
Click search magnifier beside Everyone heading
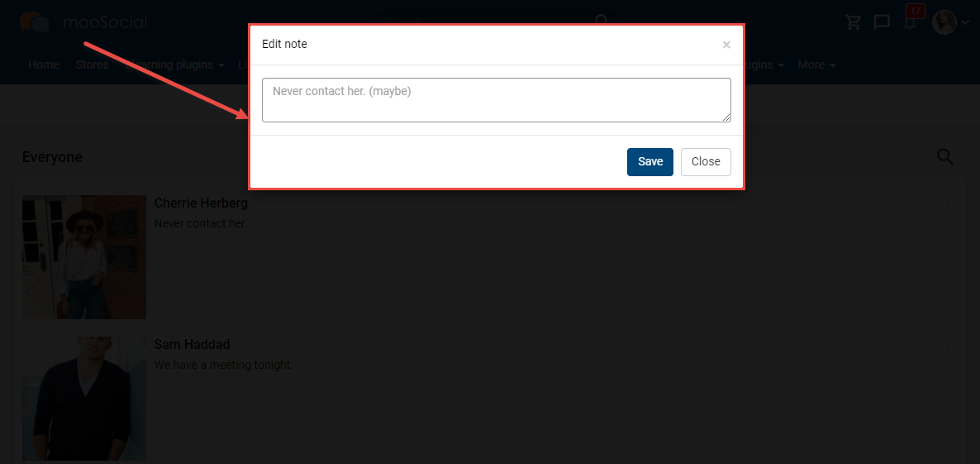(x=945, y=157)
